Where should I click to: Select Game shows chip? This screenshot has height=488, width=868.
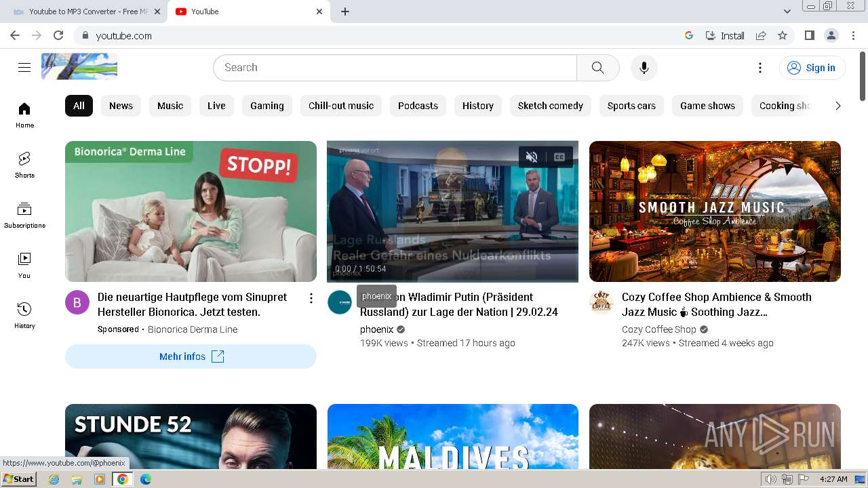pos(707,106)
